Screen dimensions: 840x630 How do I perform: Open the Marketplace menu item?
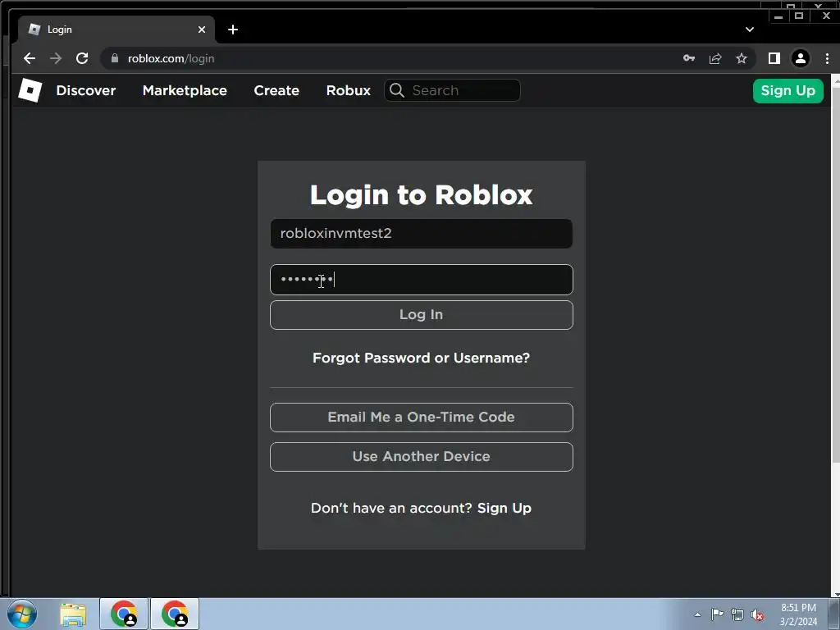pos(185,90)
